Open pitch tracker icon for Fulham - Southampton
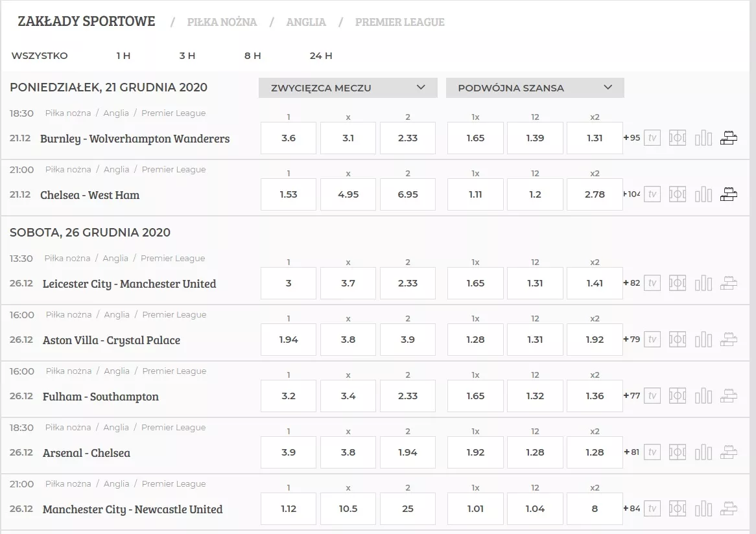This screenshot has width=756, height=534. tap(678, 396)
